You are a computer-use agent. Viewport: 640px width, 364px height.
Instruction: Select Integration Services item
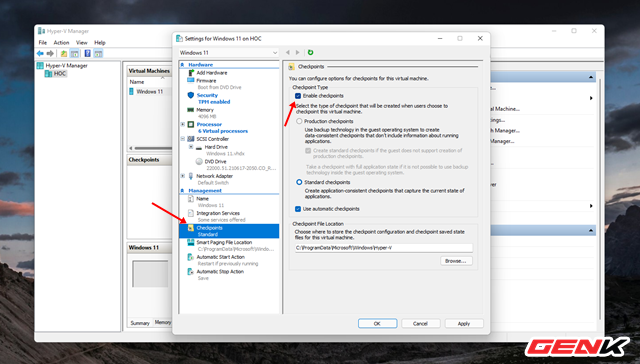[x=218, y=216]
